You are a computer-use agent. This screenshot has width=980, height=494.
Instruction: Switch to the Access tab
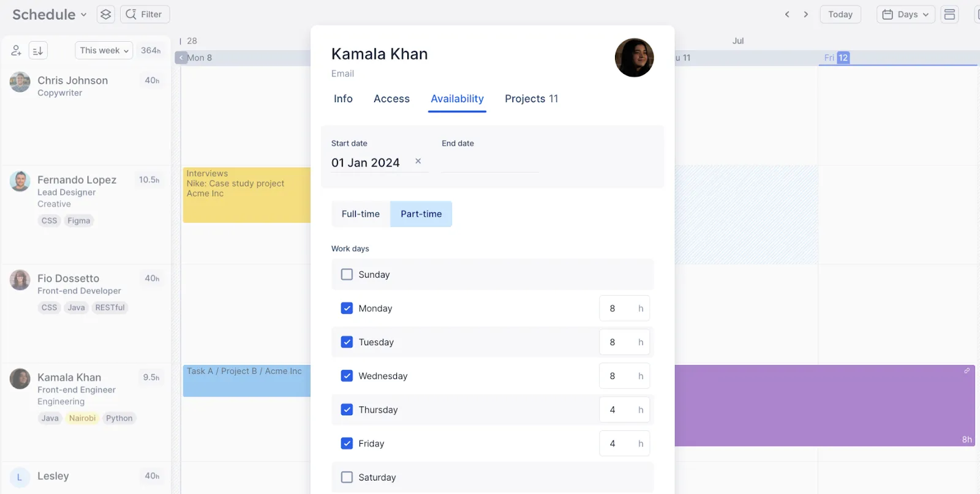(391, 99)
